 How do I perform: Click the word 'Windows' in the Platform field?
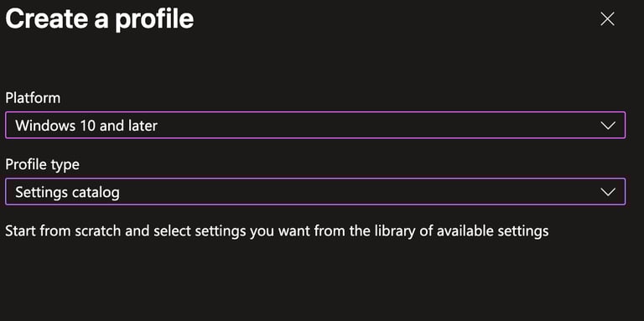coord(44,125)
